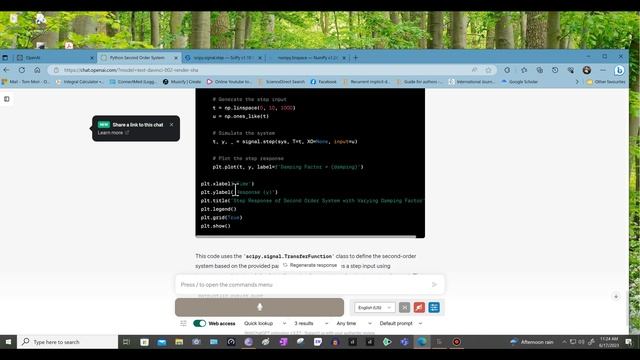Open the Facebook bookmark
Image resolution: width=640 pixels, height=360 pixels.
[x=324, y=82]
